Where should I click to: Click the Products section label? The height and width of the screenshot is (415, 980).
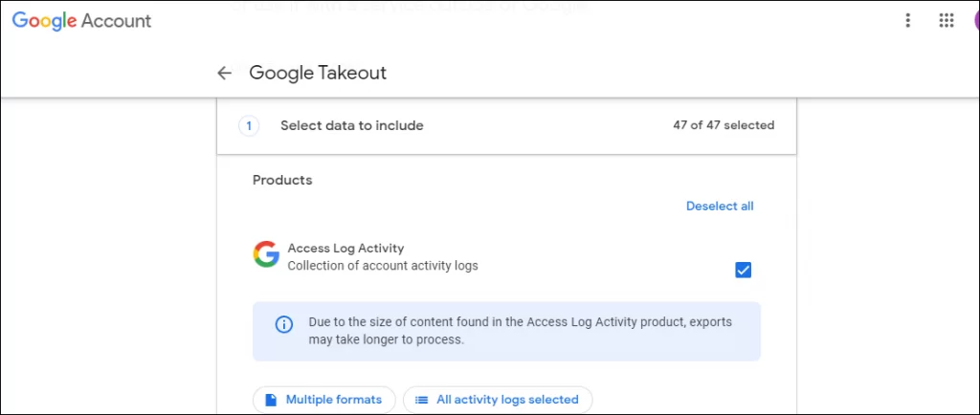[x=282, y=181]
